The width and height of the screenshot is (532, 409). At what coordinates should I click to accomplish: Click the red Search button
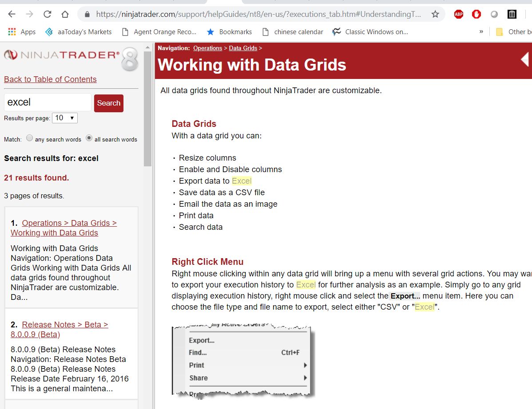click(x=108, y=103)
